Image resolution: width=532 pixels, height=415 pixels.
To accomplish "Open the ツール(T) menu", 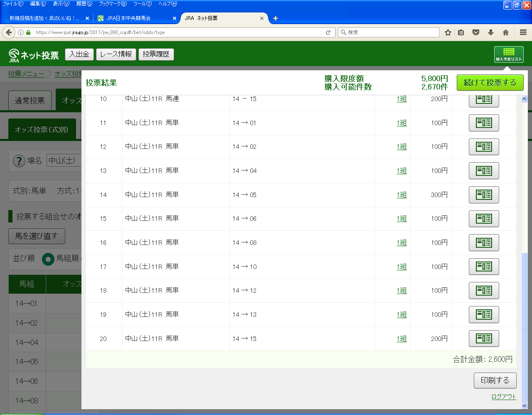I will pos(143,4).
